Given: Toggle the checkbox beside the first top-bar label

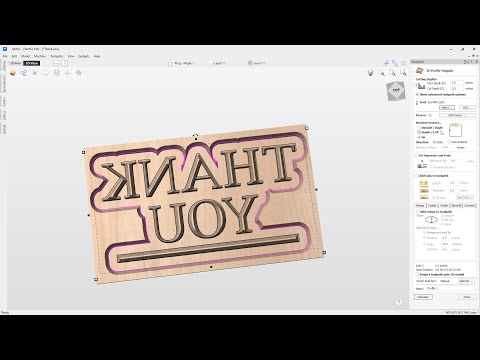Looking at the screenshot, I should click(170, 63).
